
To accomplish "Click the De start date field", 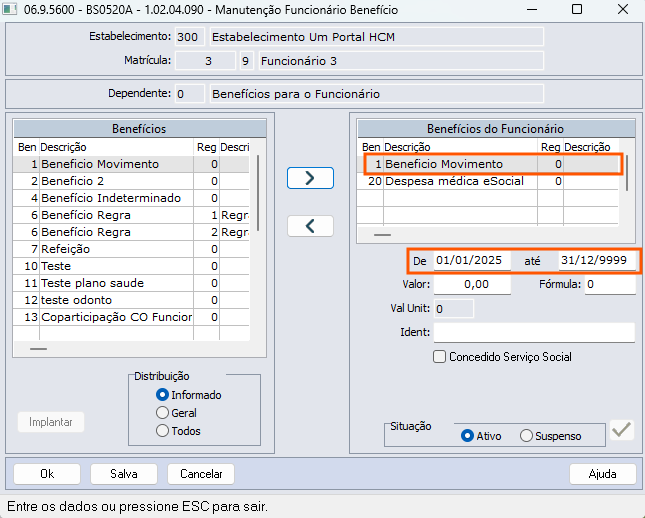I will tap(472, 260).
